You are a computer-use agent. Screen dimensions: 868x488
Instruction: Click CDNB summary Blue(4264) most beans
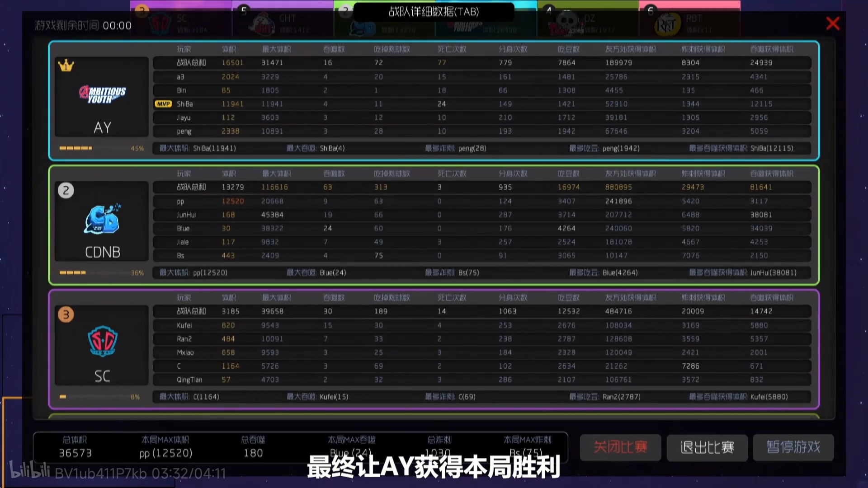[620, 272]
